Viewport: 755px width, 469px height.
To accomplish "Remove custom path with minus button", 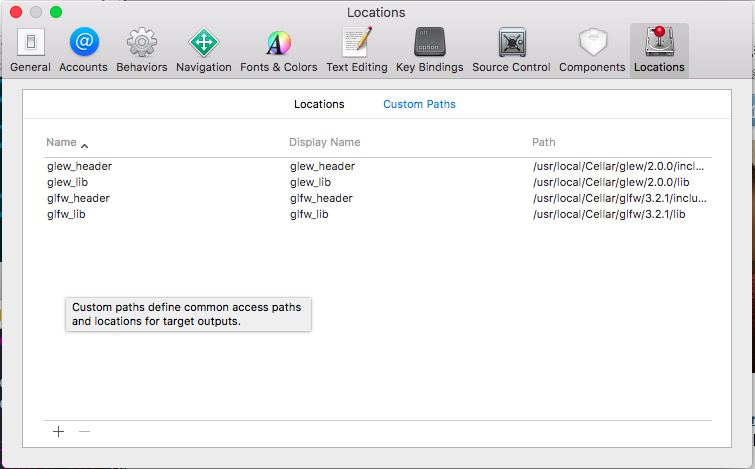I will tap(84, 431).
